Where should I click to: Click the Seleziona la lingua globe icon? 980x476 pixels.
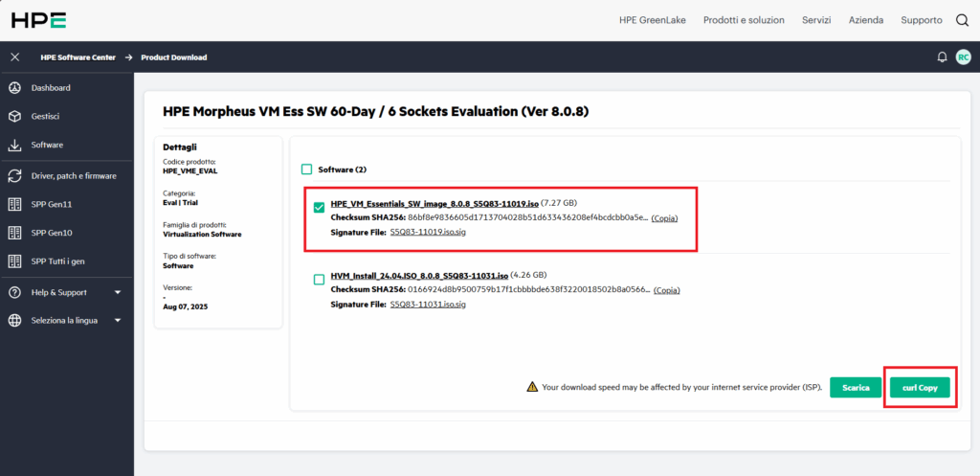(15, 320)
